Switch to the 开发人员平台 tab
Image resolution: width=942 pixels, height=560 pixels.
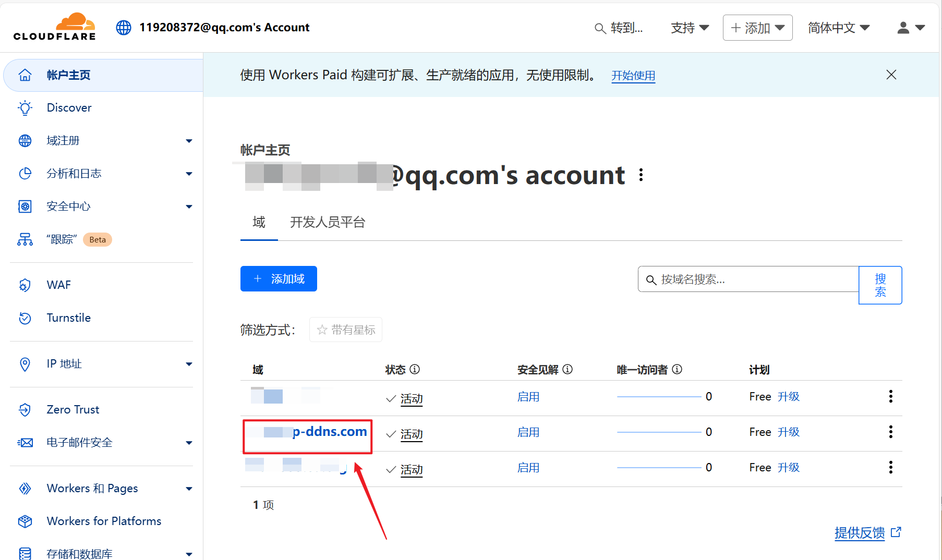[328, 222]
